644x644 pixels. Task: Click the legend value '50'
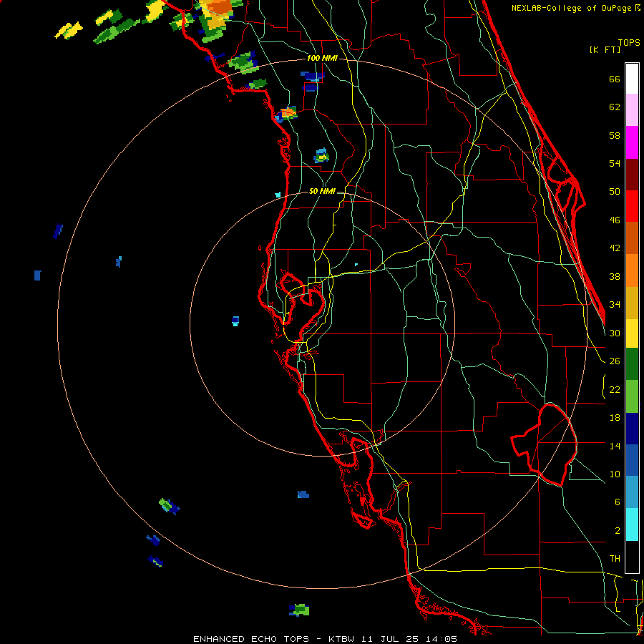[x=615, y=192]
